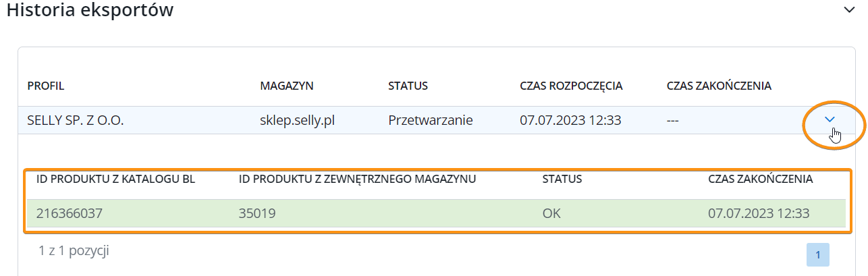Click the export start time 07.07.2023 12:33
Screen dimensions: 868x276
[x=570, y=121]
